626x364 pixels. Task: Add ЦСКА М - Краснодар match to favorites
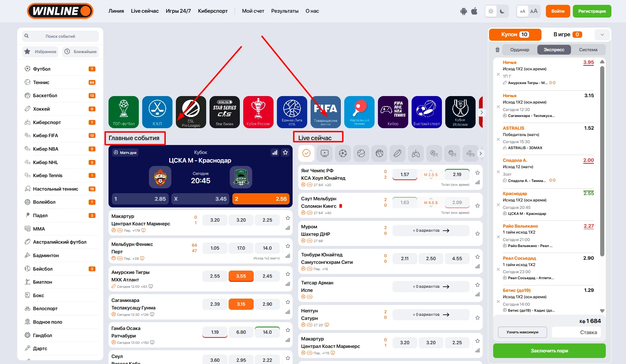pyautogui.click(x=285, y=152)
